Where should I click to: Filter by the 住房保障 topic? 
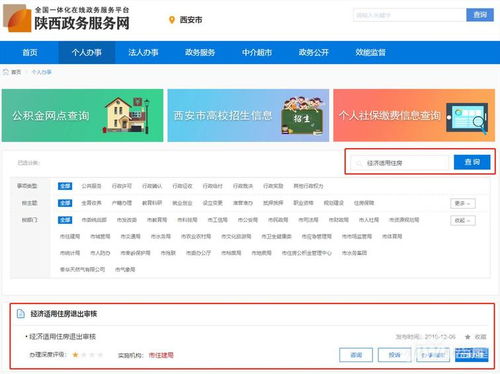(364, 203)
